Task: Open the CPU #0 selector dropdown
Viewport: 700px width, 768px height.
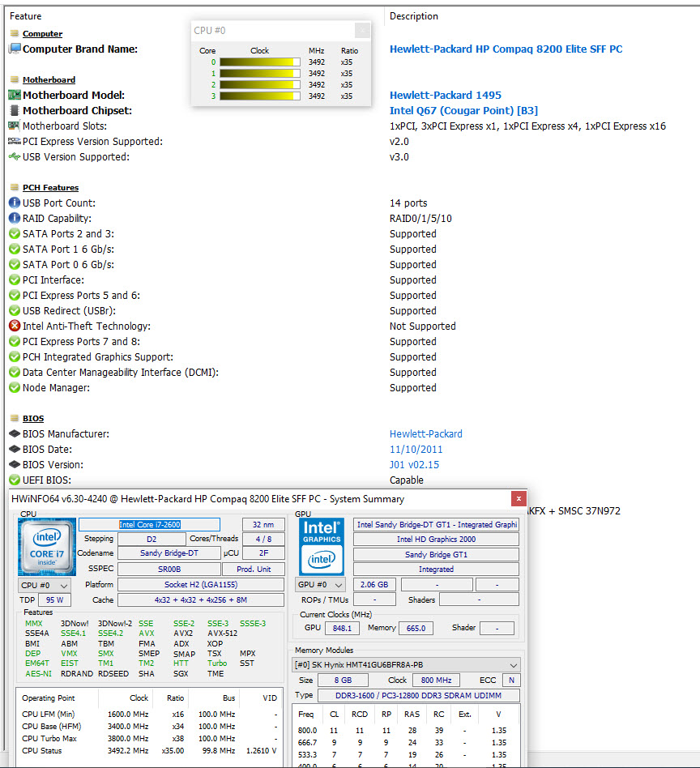Action: tap(45, 585)
